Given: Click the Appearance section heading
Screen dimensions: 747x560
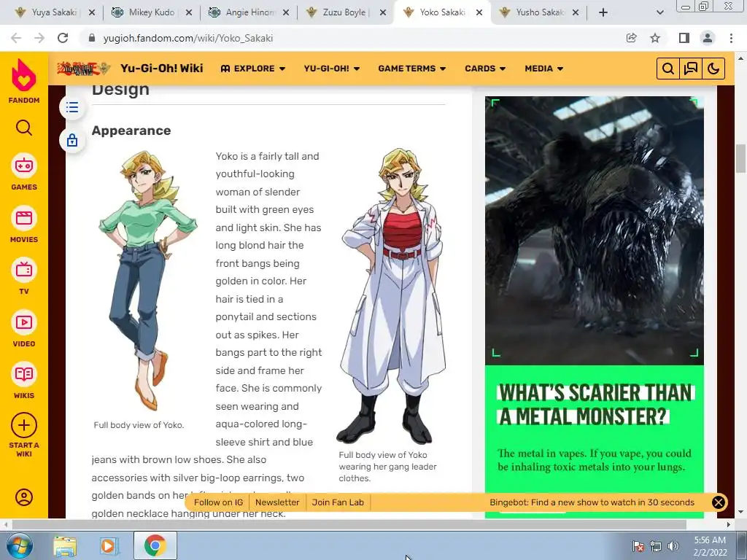Looking at the screenshot, I should pyautogui.click(x=131, y=131).
